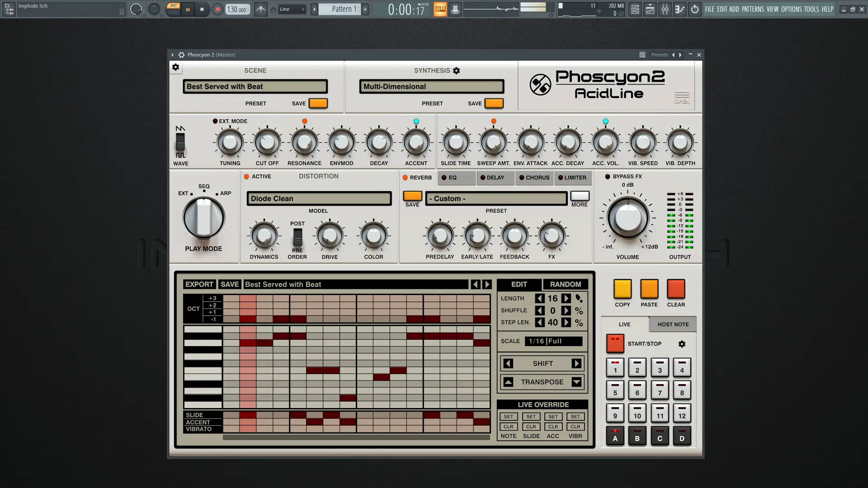This screenshot has height=488, width=868.
Task: Open the mixer from the top toolbar
Action: click(x=665, y=9)
